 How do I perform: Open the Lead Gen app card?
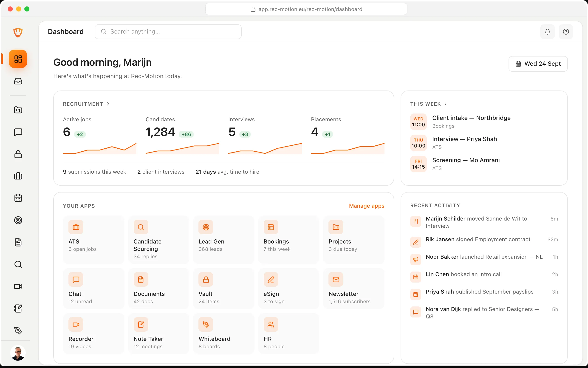coord(224,240)
